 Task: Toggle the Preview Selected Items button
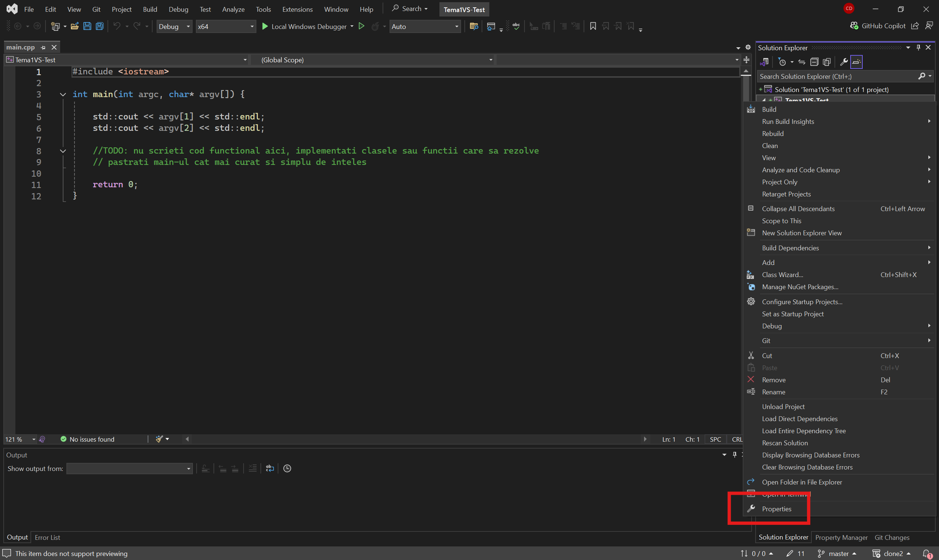(856, 62)
